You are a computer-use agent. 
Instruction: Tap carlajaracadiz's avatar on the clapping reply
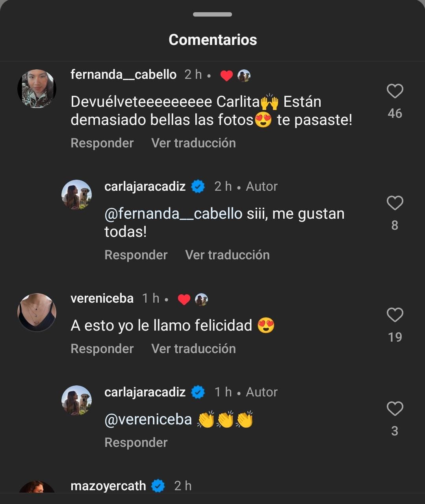[77, 400]
